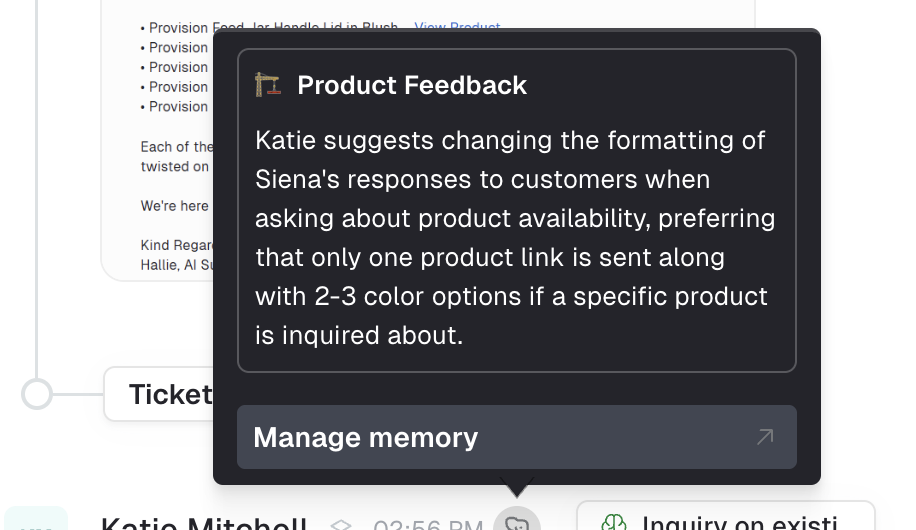
Task: Click the Katie Mitchell name
Action: [203, 524]
